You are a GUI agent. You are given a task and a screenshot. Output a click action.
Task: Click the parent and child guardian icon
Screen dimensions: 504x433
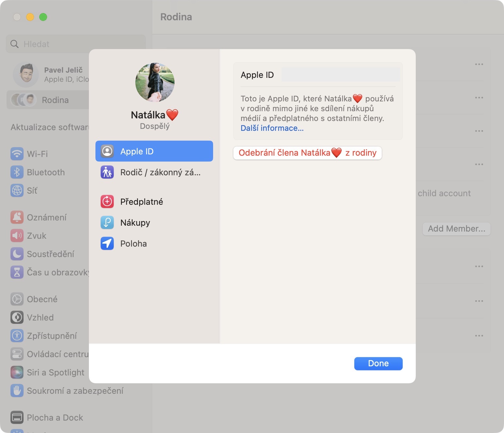click(107, 172)
